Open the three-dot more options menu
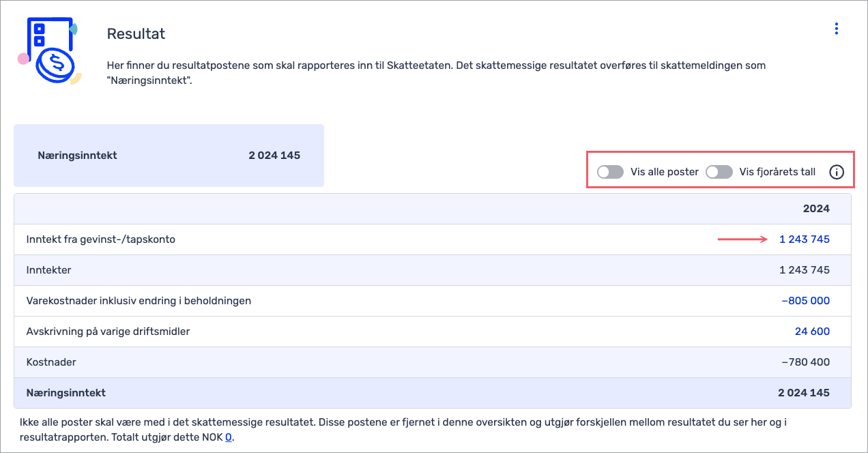Image resolution: width=868 pixels, height=453 pixels. 836,29
